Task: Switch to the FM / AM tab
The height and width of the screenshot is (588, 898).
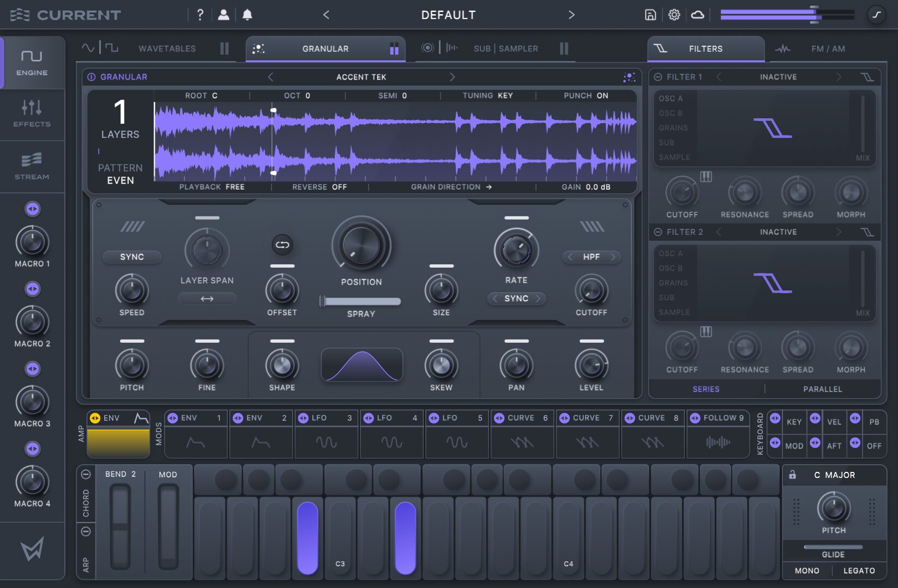Action: coord(828,49)
